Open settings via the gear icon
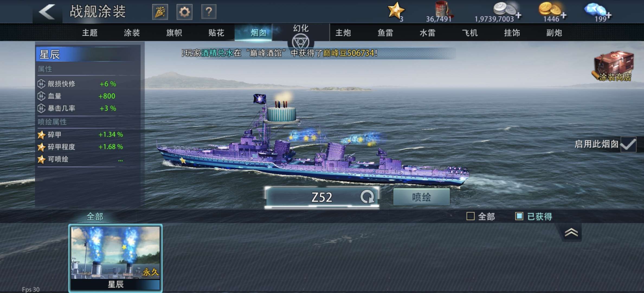644x293 pixels. pos(184,12)
